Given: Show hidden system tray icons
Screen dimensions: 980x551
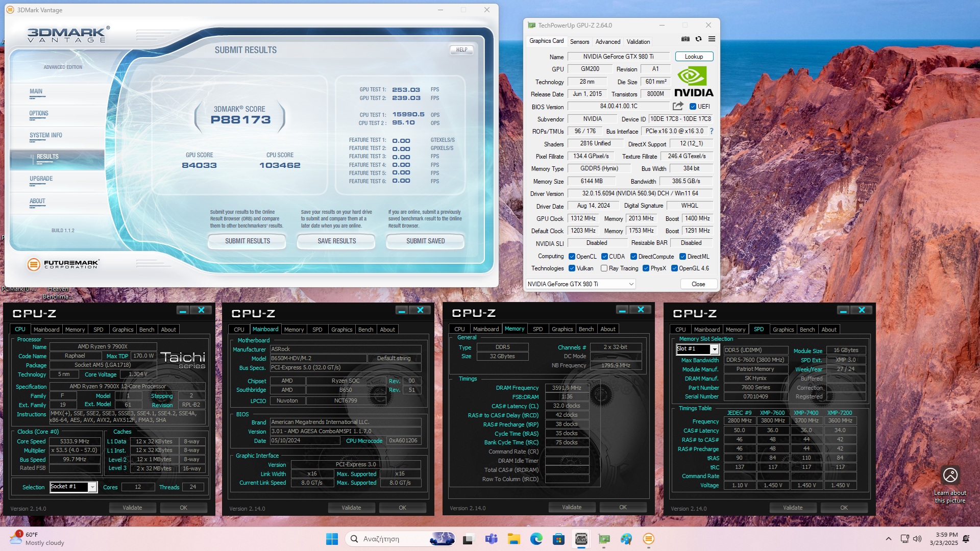Looking at the screenshot, I should (x=889, y=539).
